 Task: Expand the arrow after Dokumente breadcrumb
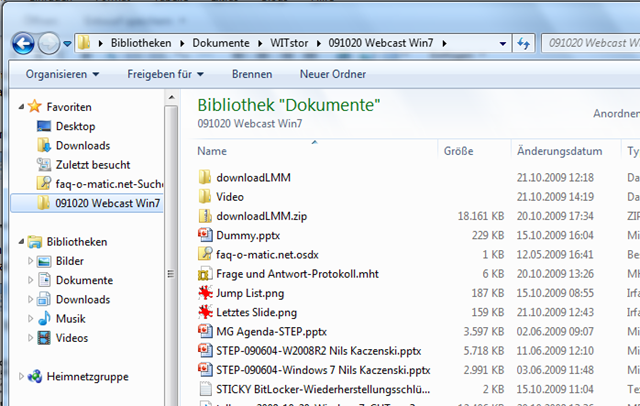coord(260,43)
